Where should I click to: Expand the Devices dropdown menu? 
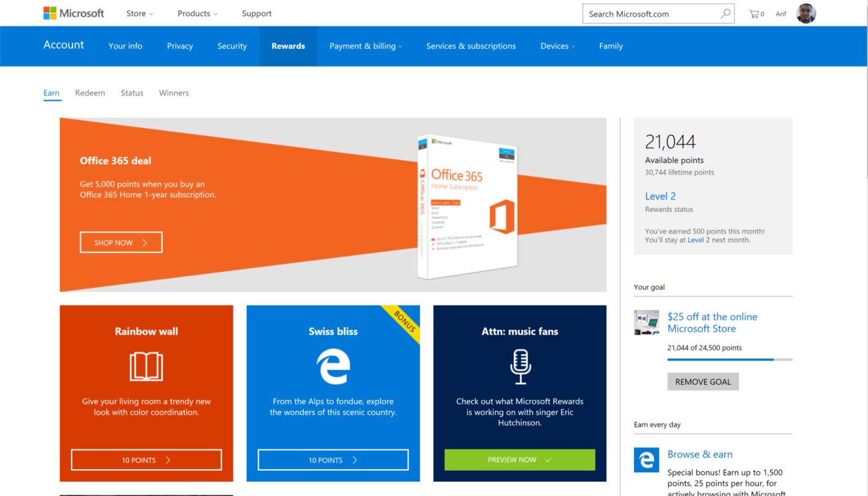558,46
